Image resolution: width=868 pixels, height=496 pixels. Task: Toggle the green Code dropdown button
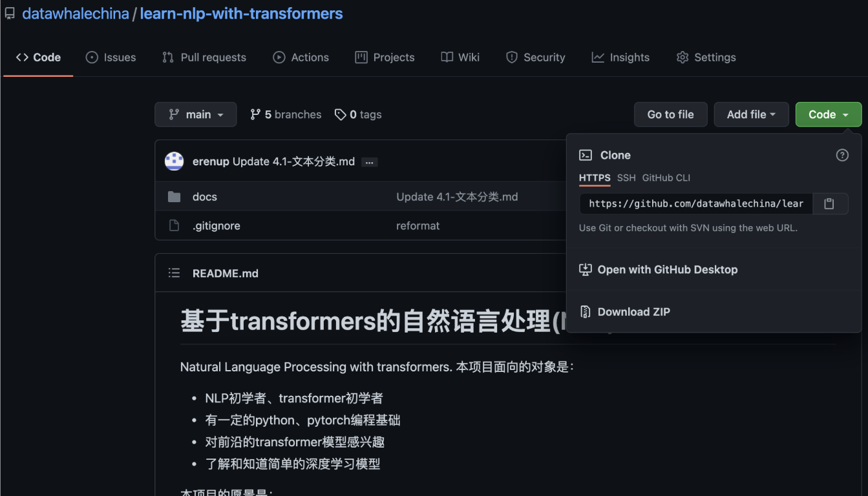click(x=829, y=114)
